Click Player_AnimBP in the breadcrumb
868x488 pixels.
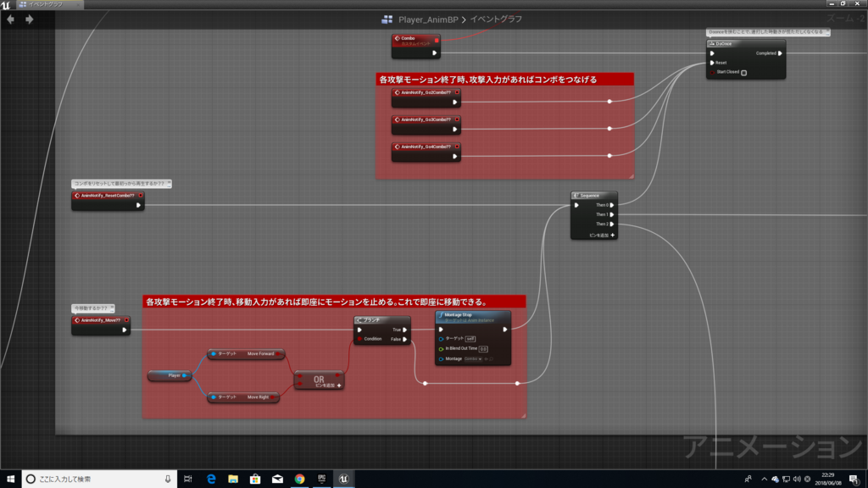click(x=428, y=19)
